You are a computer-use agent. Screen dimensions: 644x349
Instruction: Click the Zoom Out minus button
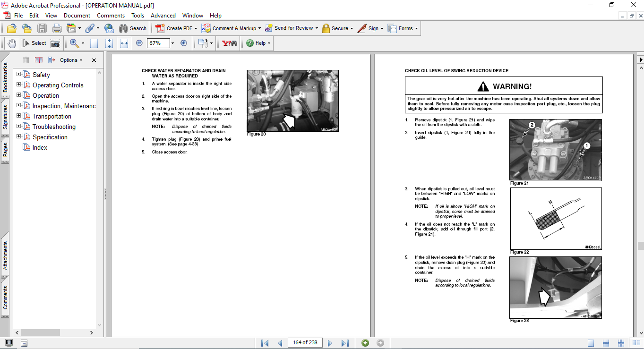pos(139,43)
